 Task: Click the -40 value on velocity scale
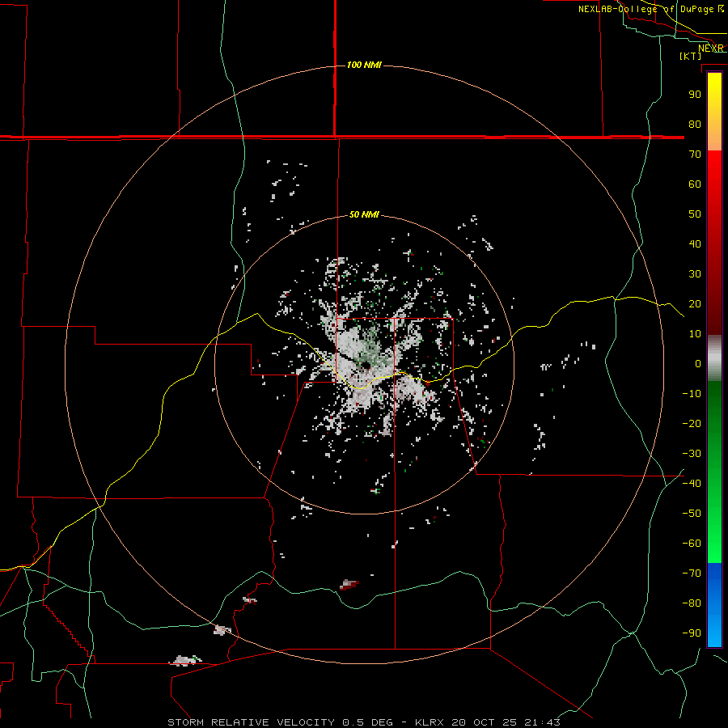click(x=692, y=484)
